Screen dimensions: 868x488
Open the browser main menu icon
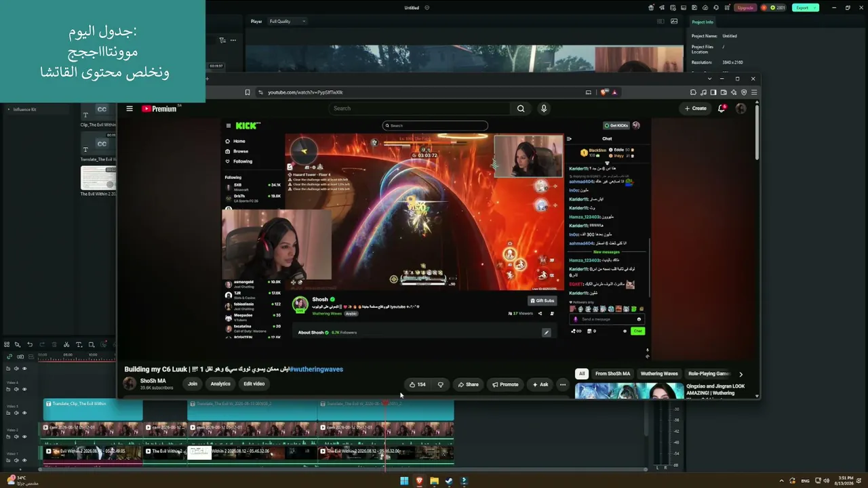[753, 92]
